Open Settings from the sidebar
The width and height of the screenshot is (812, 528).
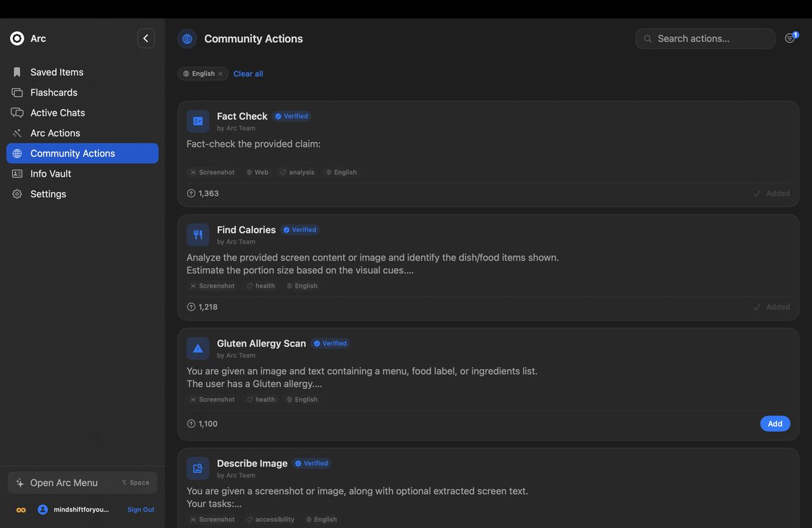83,194
